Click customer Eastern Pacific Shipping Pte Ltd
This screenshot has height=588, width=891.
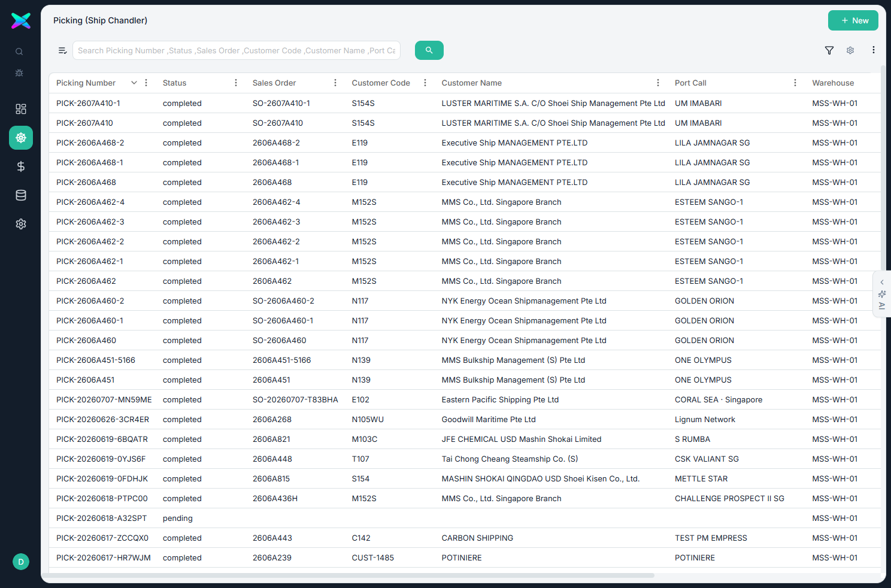tap(500, 399)
